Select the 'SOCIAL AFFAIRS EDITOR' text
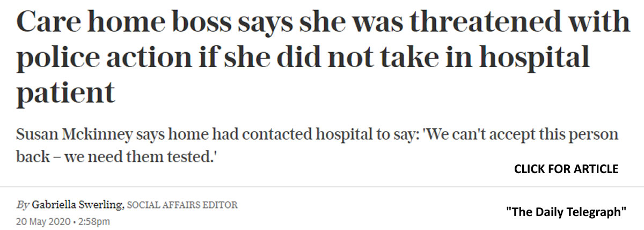Image resolution: width=644 pixels, height=230 pixels. click(x=182, y=205)
